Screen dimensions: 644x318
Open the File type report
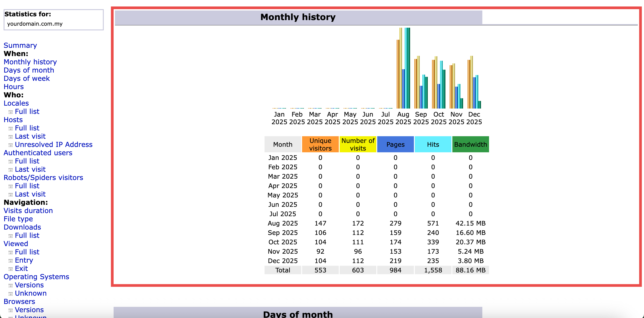18,219
